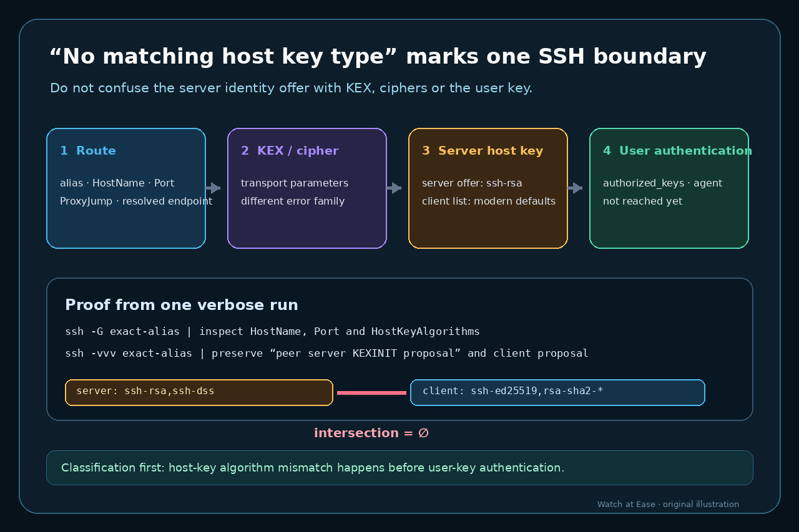Click the text "ProxyJump · resolved endpoint"
Screen dimensions: 799x532
[x=136, y=201]
